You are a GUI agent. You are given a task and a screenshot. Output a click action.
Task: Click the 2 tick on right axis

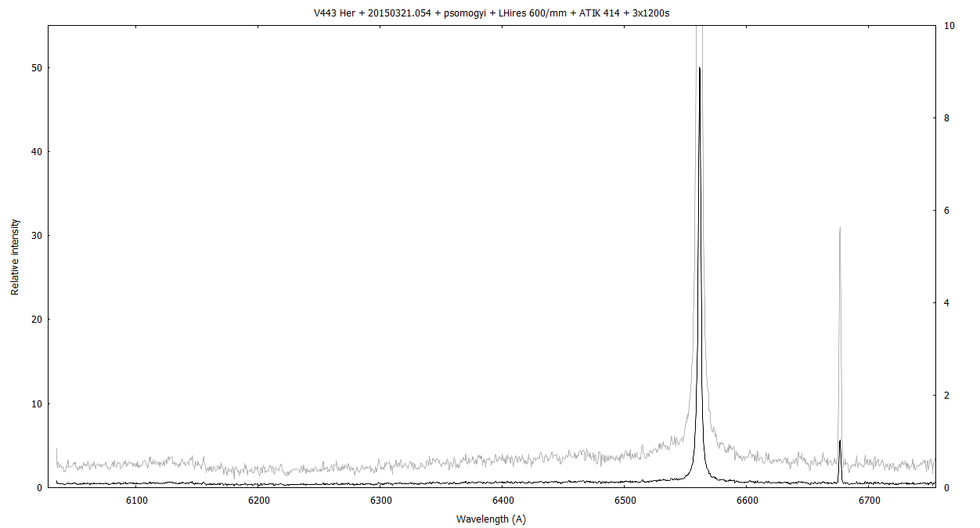[949, 396]
